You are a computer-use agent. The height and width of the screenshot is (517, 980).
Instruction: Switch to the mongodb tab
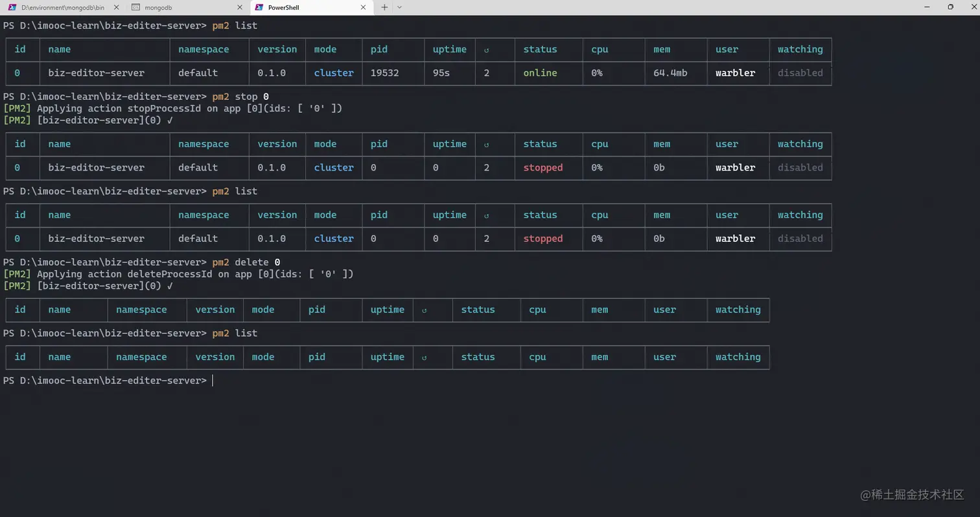[x=187, y=7]
